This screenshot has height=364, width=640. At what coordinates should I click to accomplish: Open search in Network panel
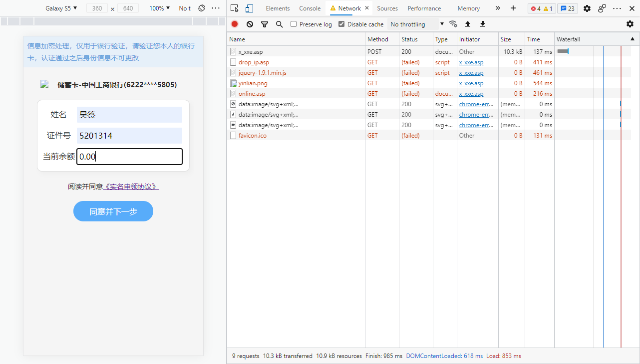pos(279,24)
